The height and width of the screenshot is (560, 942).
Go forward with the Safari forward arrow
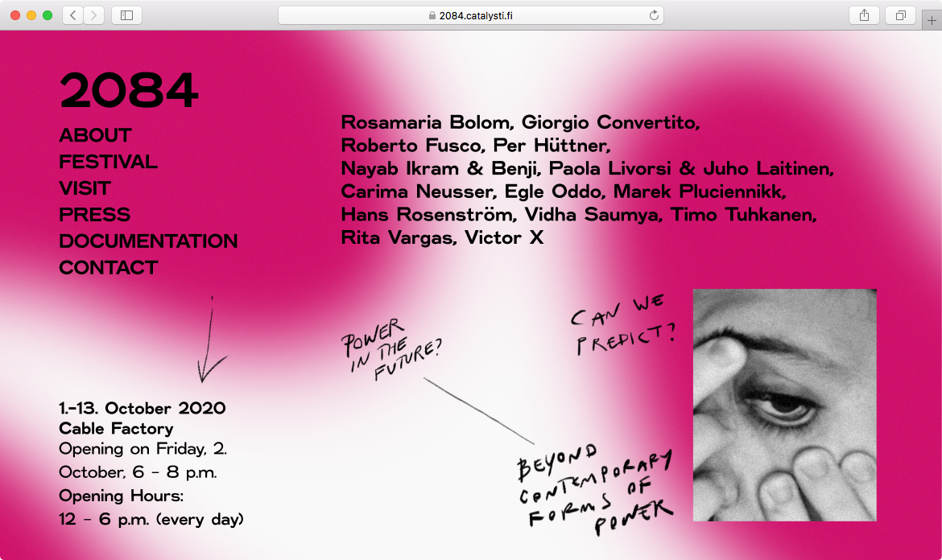click(93, 15)
